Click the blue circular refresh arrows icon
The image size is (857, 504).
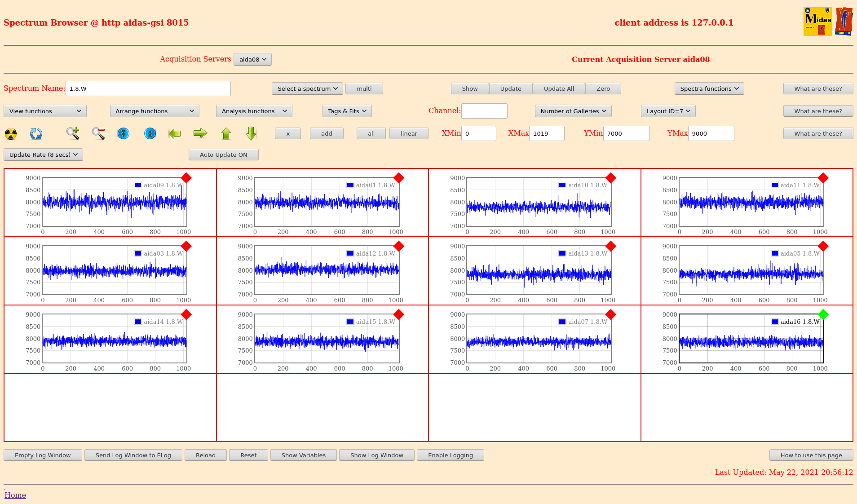[x=36, y=134]
